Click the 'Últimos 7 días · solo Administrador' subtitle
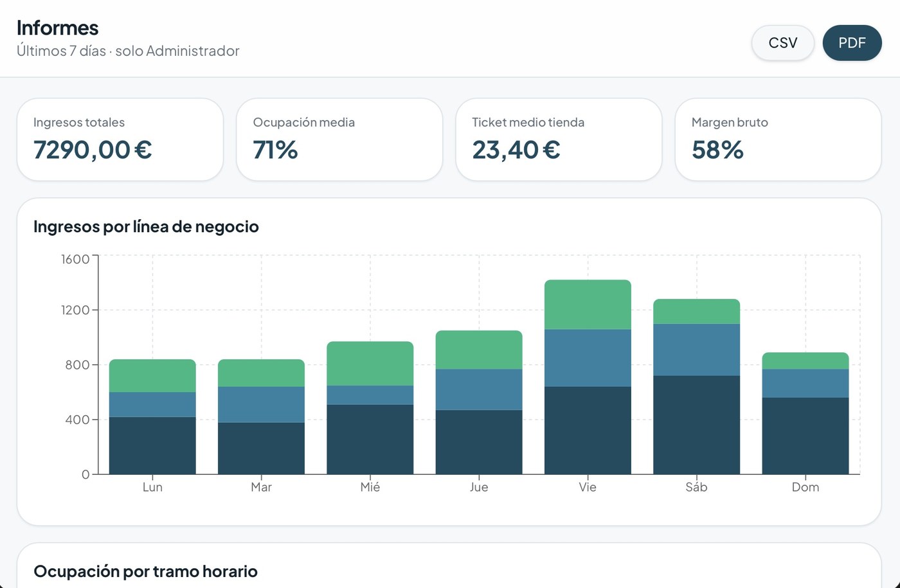 (128, 51)
